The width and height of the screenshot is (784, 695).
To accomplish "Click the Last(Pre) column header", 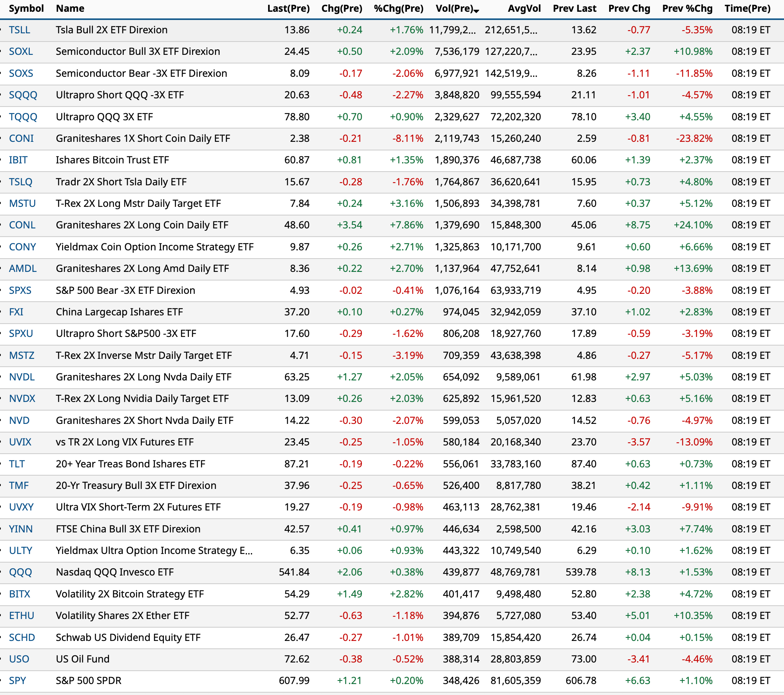I will point(288,9).
